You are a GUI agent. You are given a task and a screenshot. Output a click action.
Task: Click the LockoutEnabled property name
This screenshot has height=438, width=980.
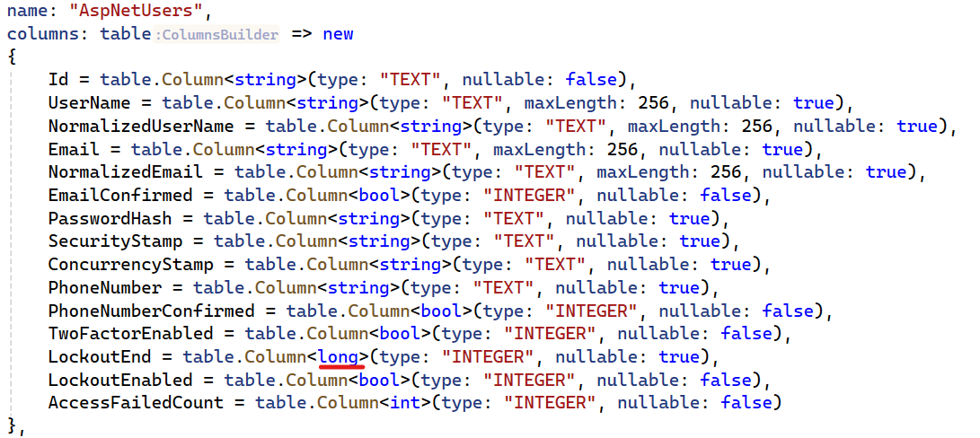(120, 381)
